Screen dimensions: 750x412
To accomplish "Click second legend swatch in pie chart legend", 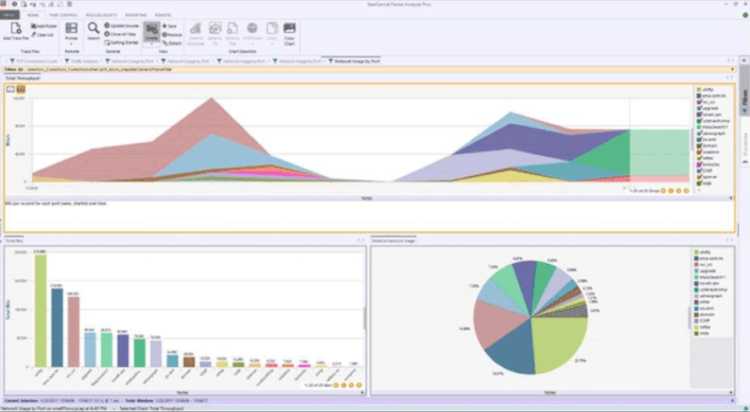I will coord(696,258).
